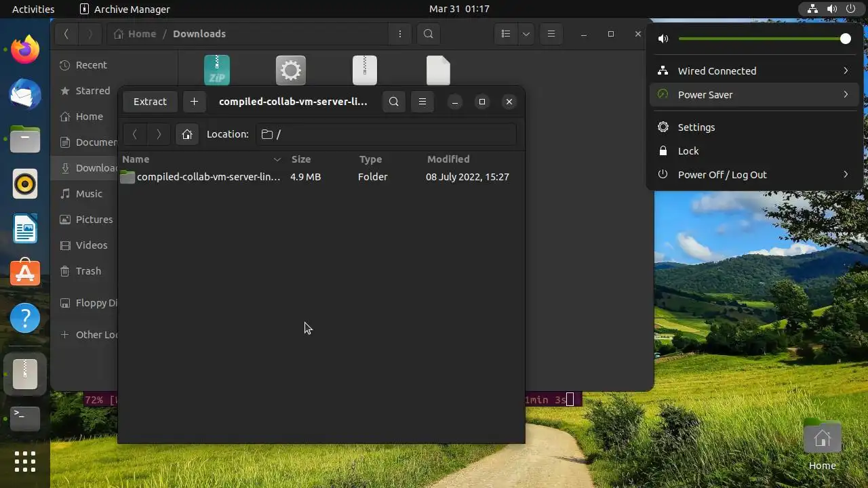Screen dimensions: 868x488
Task: Open Help from the dock
Action: click(25, 318)
